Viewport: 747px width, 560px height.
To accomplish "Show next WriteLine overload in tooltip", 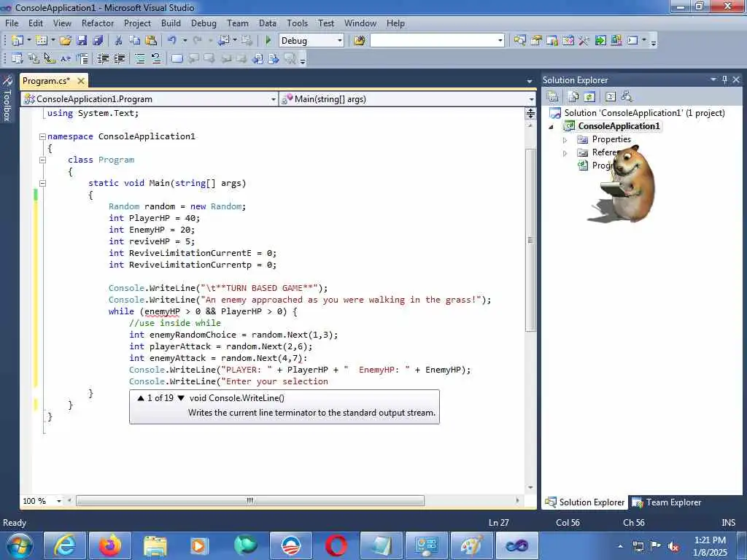I will click(181, 398).
